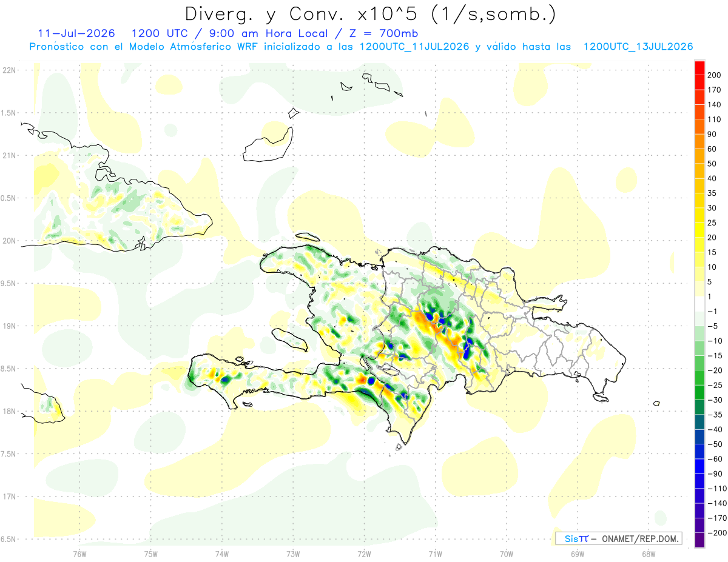Click the positive '40' colorbar label
The width and height of the screenshot is (728, 562).
(712, 178)
